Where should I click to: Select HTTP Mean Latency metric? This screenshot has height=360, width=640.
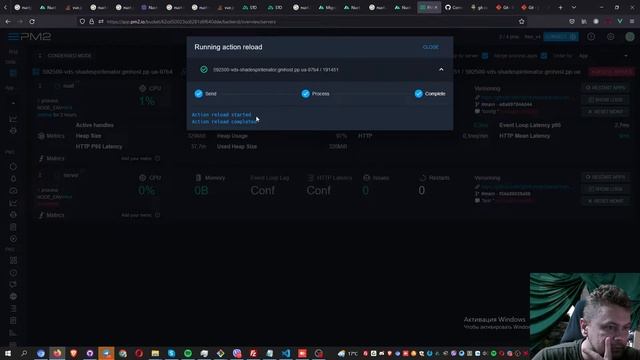524,136
